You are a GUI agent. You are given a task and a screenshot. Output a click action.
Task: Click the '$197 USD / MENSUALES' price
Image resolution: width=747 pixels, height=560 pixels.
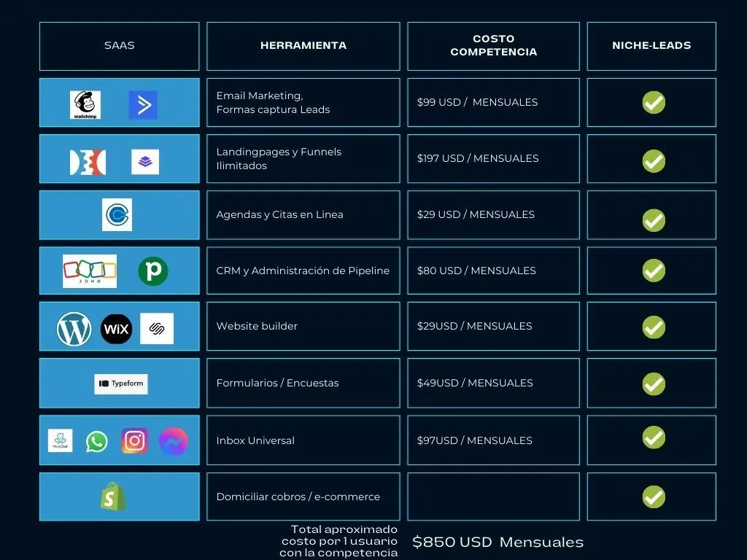(478, 158)
